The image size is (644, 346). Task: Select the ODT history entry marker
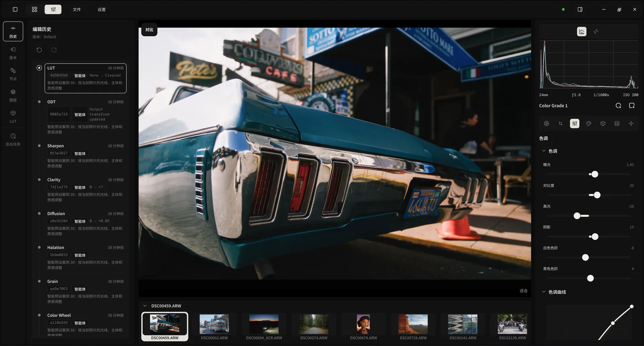39,102
